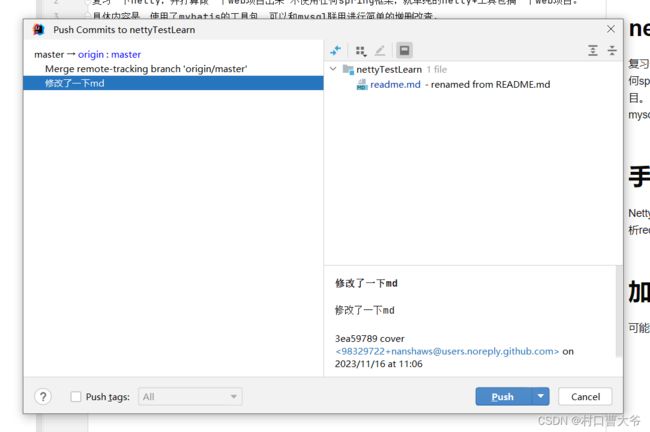Click the cherry-pick/show diff arrows icon

coord(335,51)
